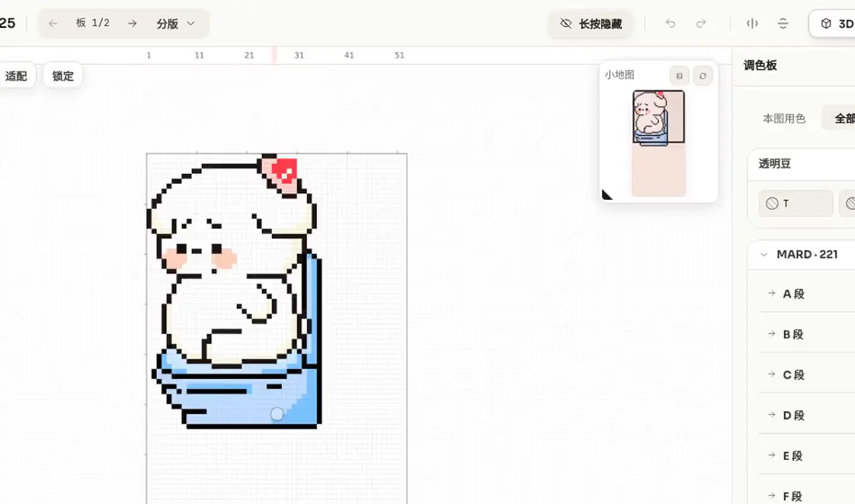This screenshot has height=504, width=855.
Task: Go to the previous board arrow
Action: pyautogui.click(x=53, y=23)
